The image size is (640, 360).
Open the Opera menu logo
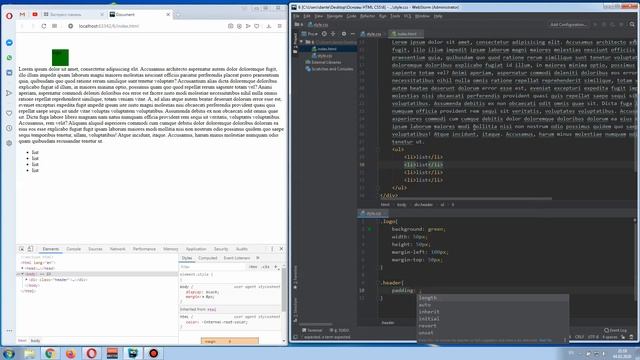pyautogui.click(x=9, y=16)
